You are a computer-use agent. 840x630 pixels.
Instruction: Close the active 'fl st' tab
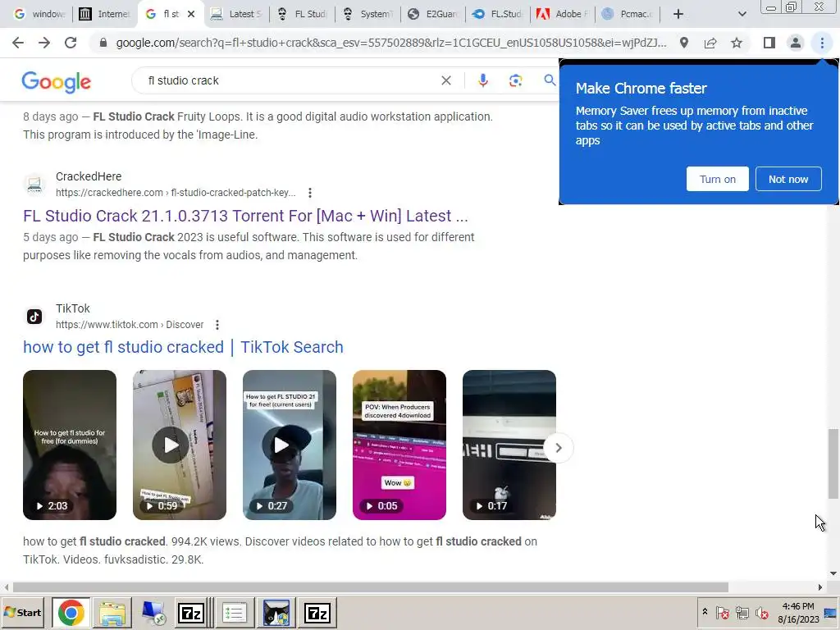point(191,14)
